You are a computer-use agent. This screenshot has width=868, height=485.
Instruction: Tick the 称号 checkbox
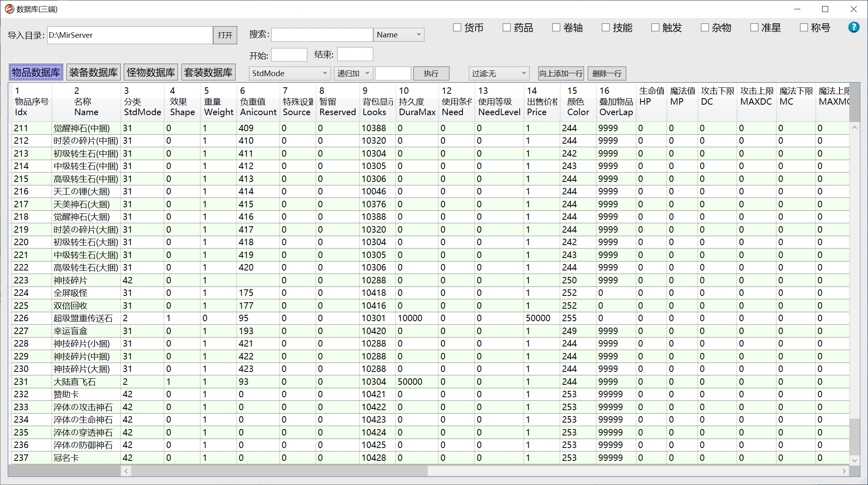pyautogui.click(x=804, y=27)
